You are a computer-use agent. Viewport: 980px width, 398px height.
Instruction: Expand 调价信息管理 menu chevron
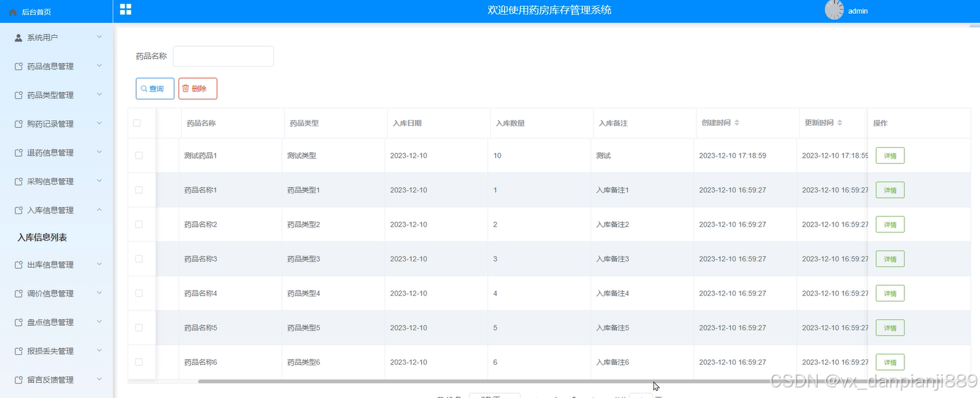coord(99,293)
